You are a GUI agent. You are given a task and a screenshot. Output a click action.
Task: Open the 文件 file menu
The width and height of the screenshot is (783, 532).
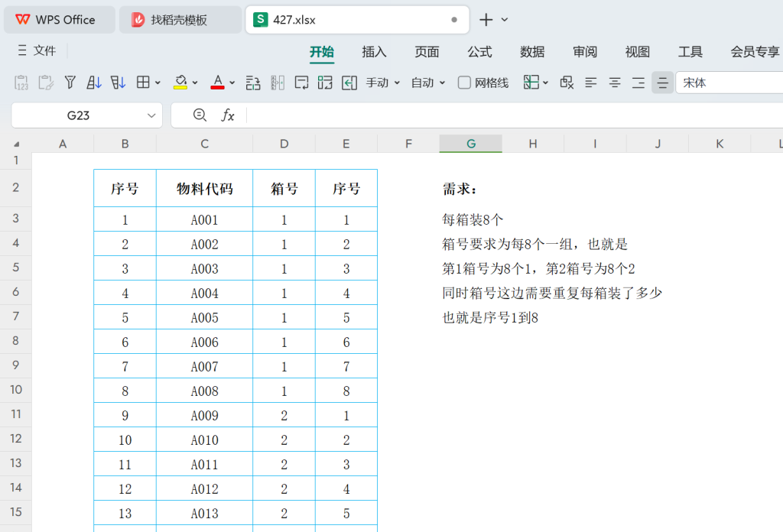37,50
